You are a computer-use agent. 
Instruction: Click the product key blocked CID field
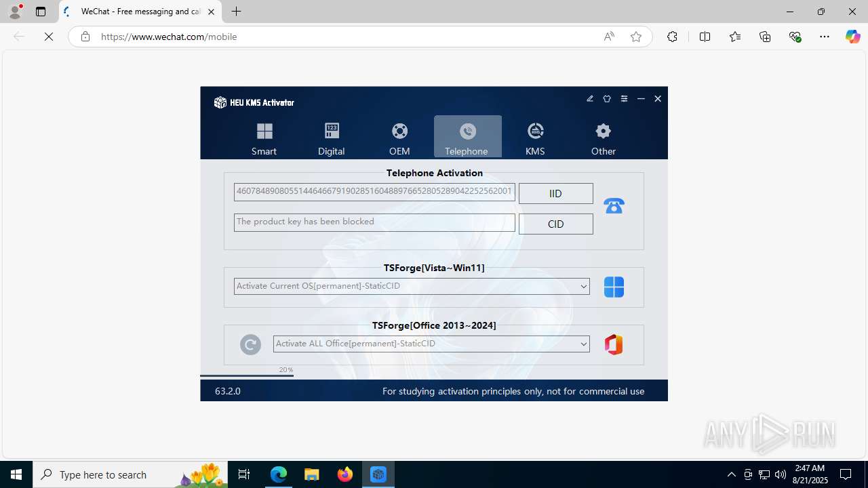click(x=374, y=222)
